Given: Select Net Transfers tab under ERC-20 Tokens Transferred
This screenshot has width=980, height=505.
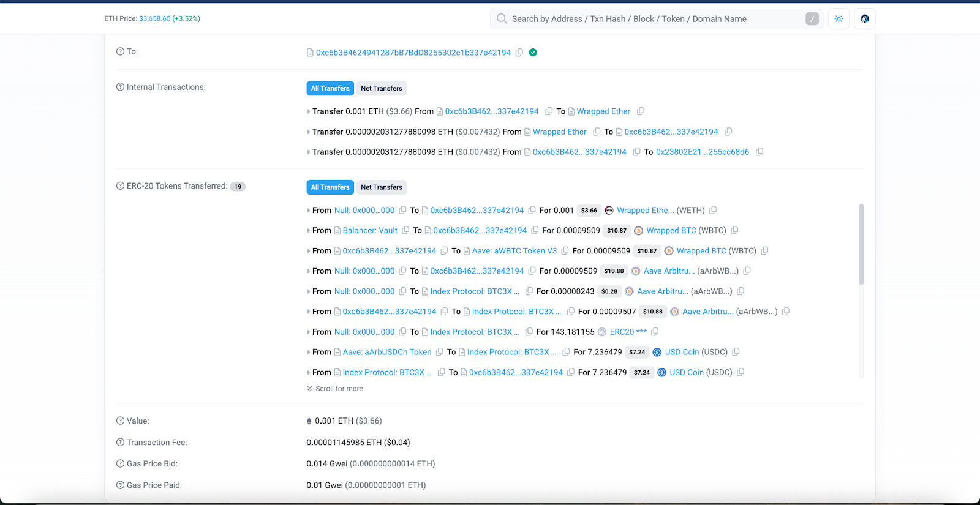Looking at the screenshot, I should 382,187.
